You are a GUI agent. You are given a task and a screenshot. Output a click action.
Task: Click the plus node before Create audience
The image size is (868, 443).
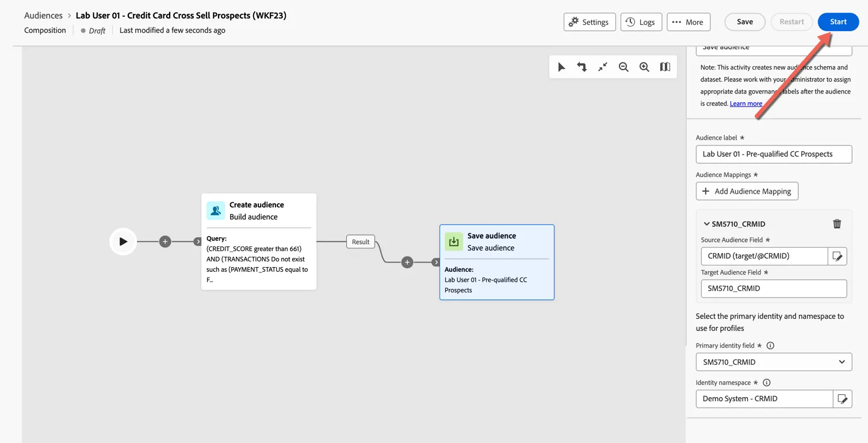[165, 242]
